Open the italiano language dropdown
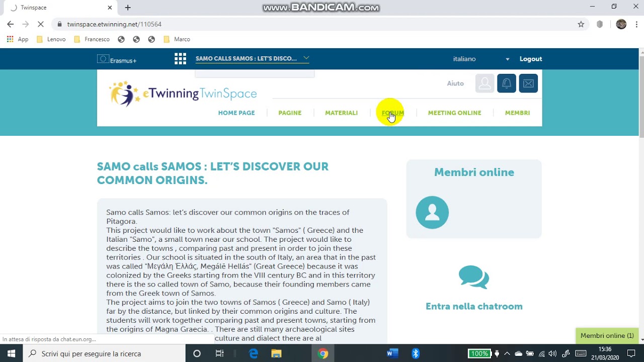Image resolution: width=644 pixels, height=362 pixels. [x=481, y=59]
